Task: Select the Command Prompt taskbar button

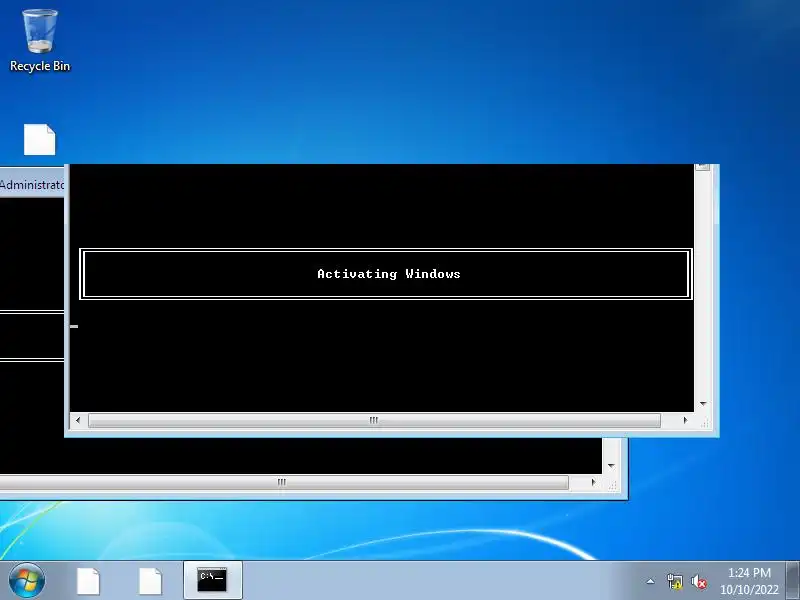Action: 212,581
